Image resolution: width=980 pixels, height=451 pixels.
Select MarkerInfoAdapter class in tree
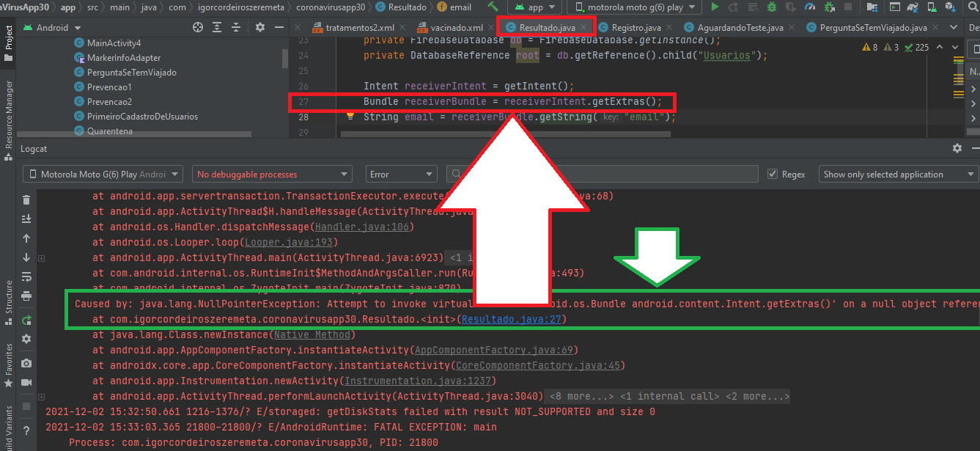(x=124, y=57)
